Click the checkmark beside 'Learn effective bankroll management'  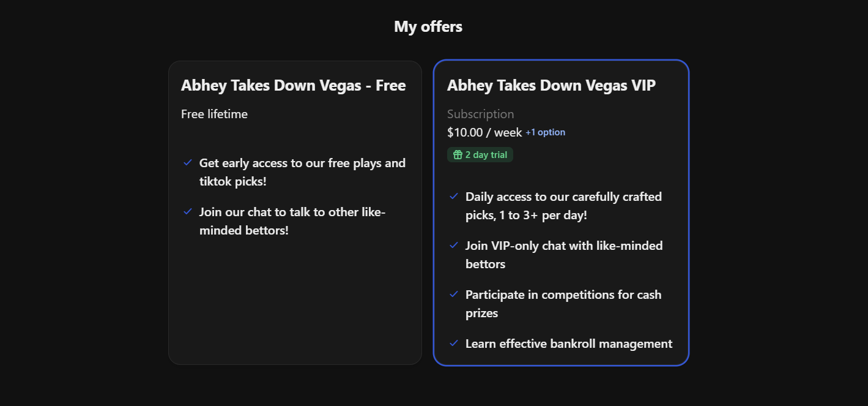pyautogui.click(x=454, y=343)
